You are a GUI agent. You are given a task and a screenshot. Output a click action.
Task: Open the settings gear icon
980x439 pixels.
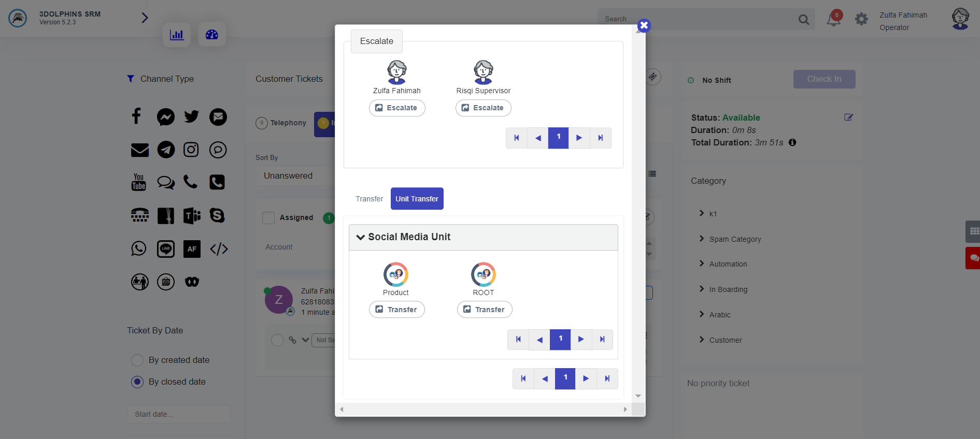(x=861, y=19)
